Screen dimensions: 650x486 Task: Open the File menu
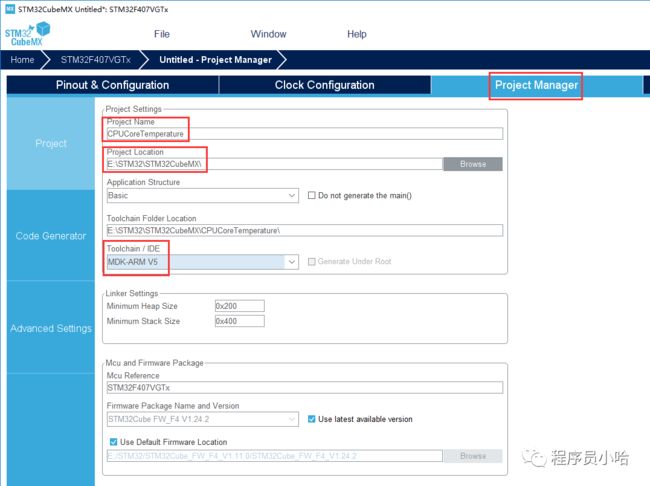(x=162, y=34)
